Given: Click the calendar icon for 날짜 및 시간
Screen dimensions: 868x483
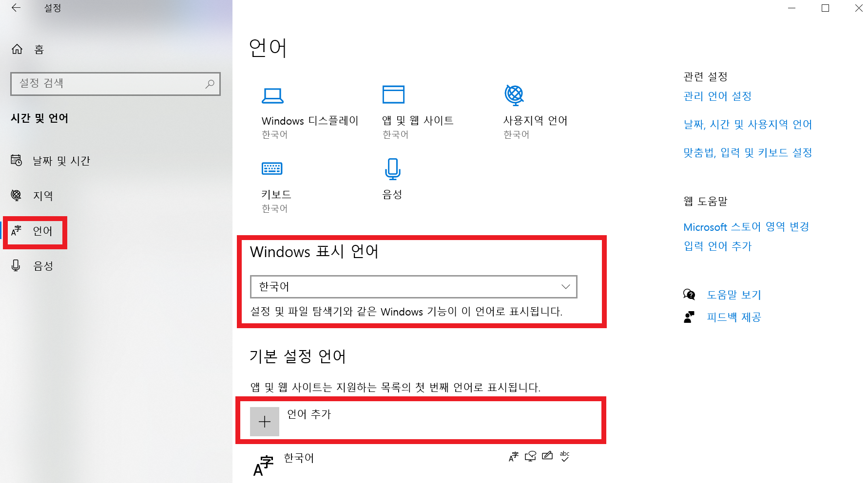Looking at the screenshot, I should pyautogui.click(x=17, y=160).
